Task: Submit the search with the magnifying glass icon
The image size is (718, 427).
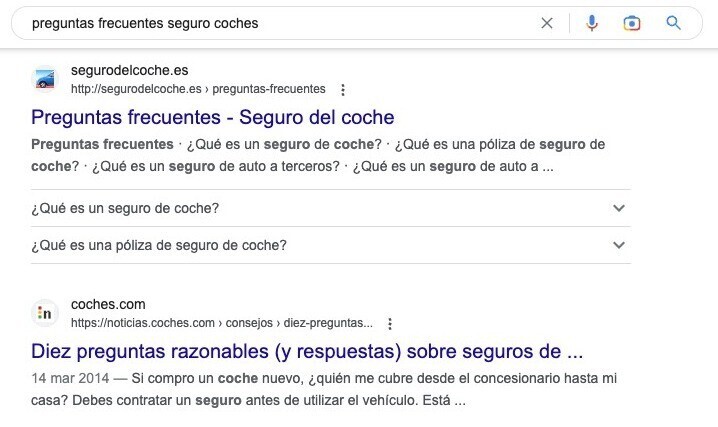Action: click(x=673, y=23)
